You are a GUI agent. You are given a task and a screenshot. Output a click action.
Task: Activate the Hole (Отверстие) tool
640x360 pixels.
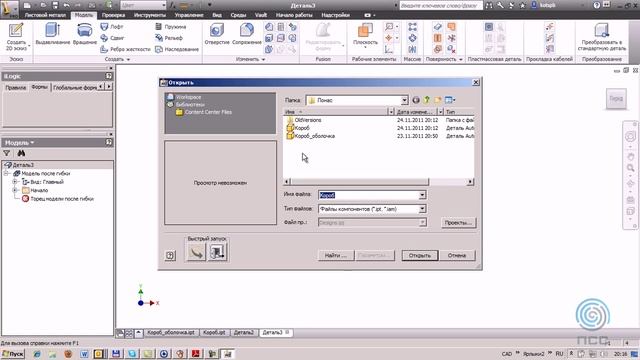pos(217,34)
